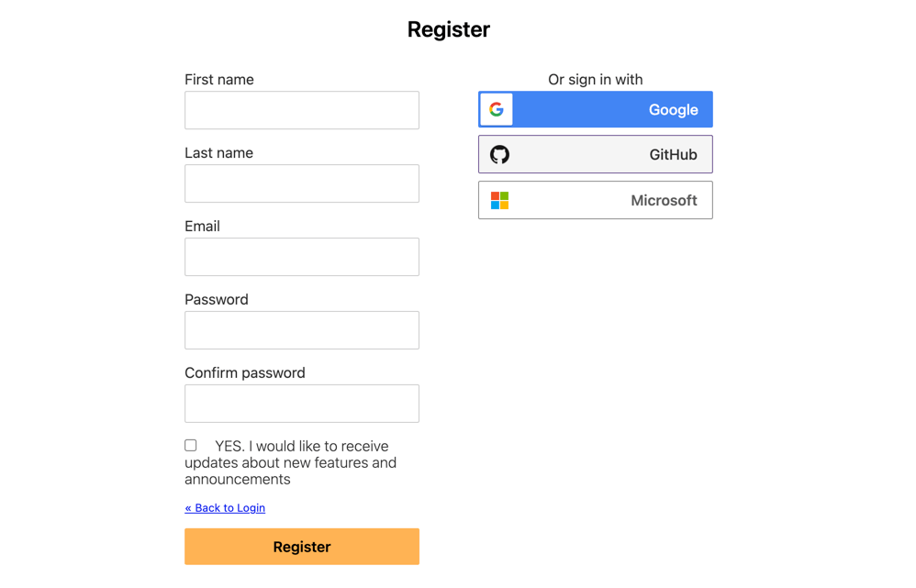Select the Microsoft sign-in text label
The image size is (916, 588).
[664, 200]
